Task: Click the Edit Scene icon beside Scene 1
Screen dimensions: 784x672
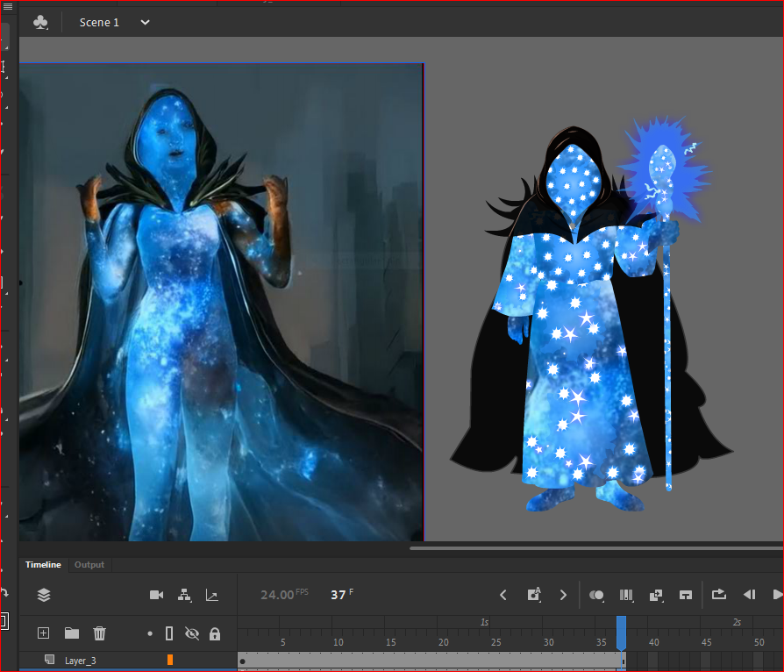Action: click(x=40, y=23)
